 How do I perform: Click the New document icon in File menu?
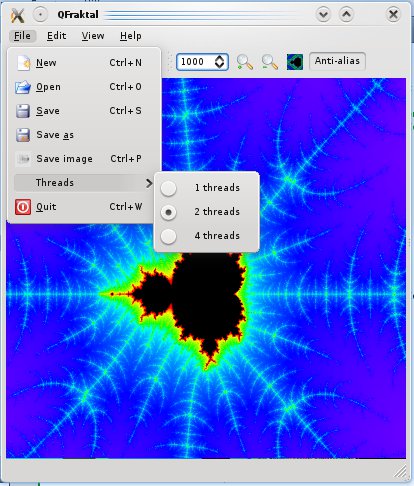coord(23,63)
